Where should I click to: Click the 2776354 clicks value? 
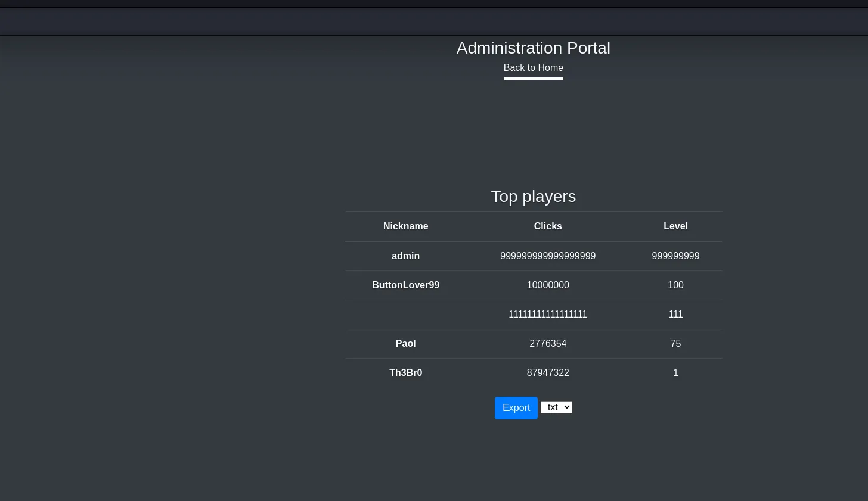tap(548, 344)
